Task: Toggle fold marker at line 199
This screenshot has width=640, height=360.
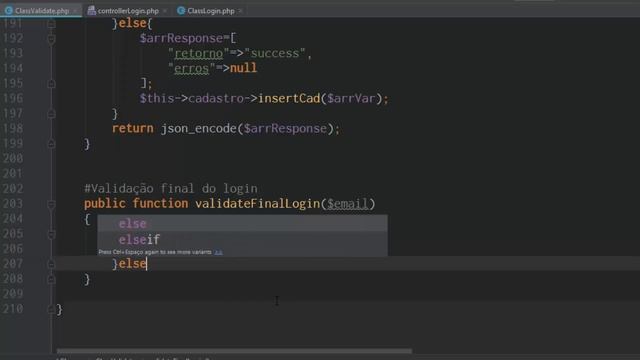Action: (51, 144)
